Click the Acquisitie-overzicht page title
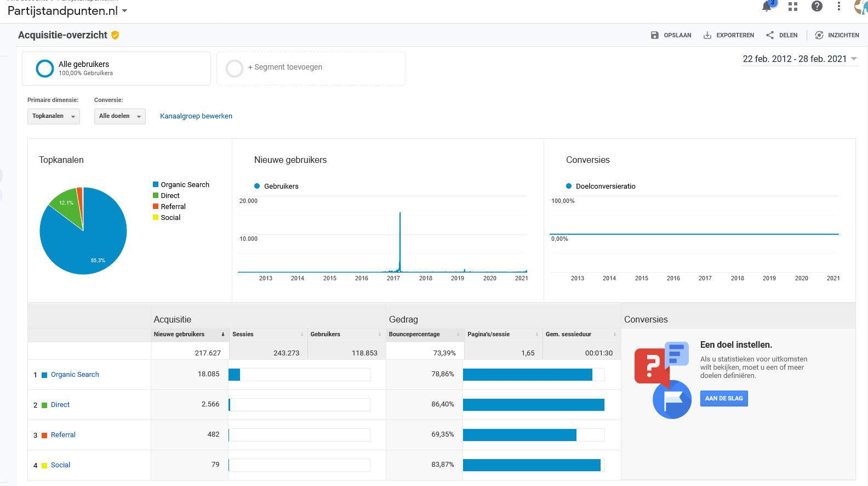Image resolution: width=868 pixels, height=486 pixels. point(62,35)
